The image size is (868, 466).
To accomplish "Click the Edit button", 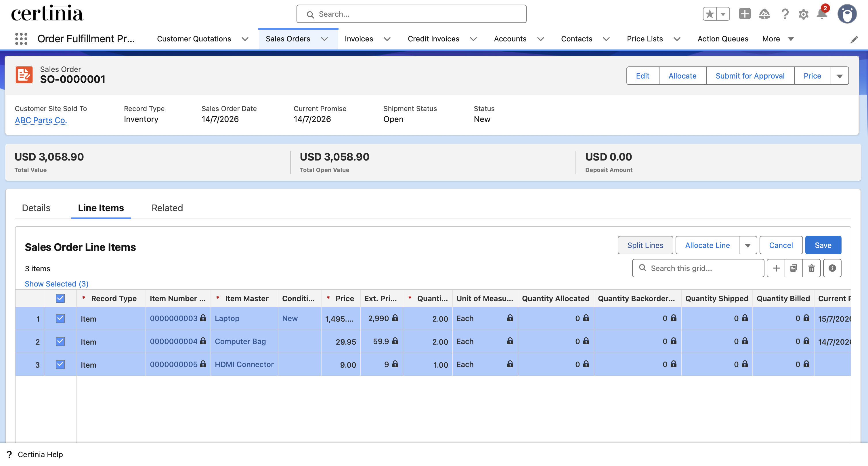I will 642,76.
